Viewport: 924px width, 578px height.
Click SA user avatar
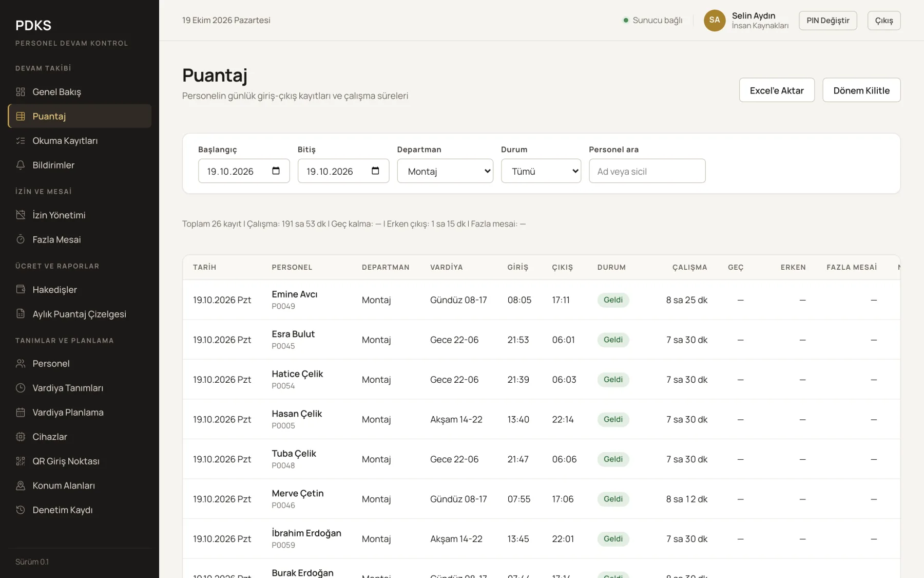click(x=715, y=21)
